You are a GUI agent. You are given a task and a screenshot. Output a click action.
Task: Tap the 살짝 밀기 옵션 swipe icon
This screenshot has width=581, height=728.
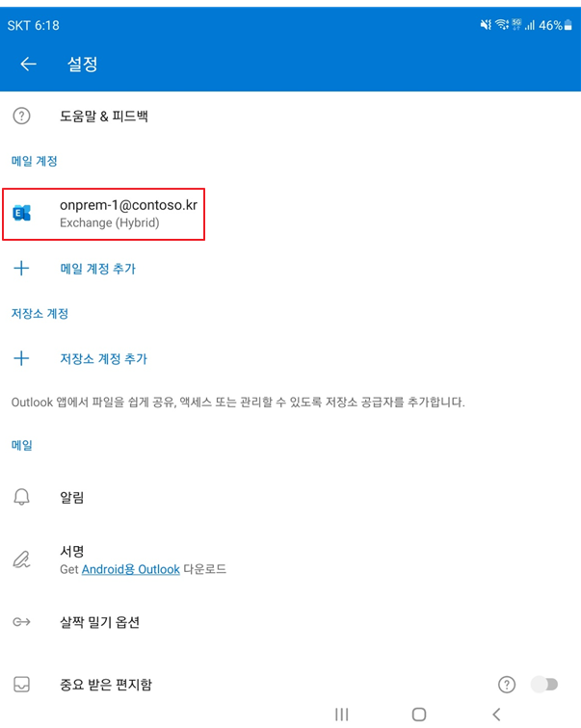click(x=21, y=622)
